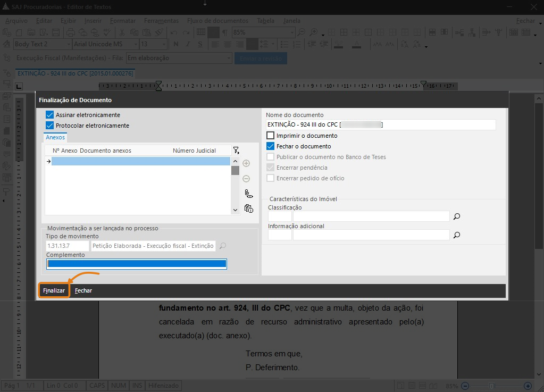Screen dimensions: 544x392
Task: Click the paperclip attach icon beside annex list
Action: (248, 194)
